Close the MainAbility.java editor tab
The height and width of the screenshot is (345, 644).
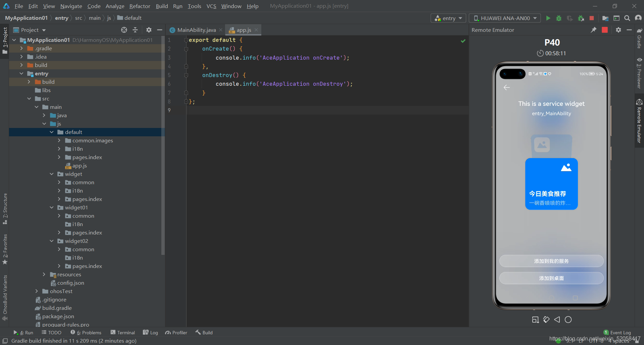pyautogui.click(x=221, y=30)
